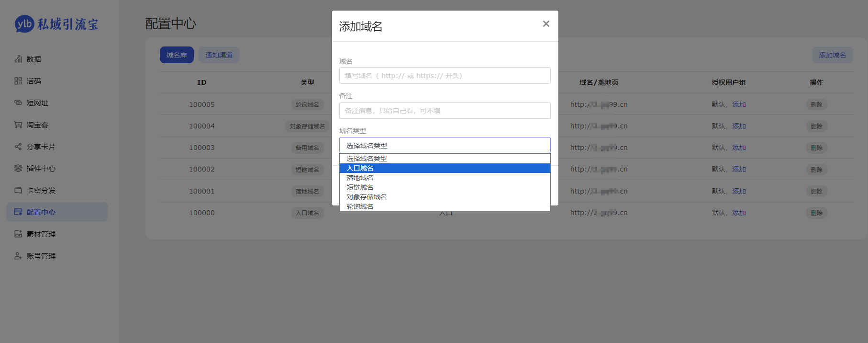Click the 账号管理 user icon
Screen dimensions: 868x343
[18, 256]
